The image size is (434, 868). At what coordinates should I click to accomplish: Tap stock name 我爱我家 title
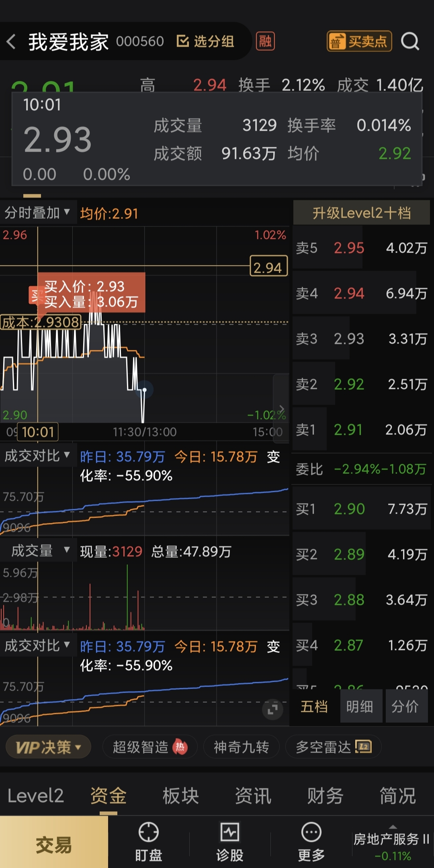coord(68,42)
